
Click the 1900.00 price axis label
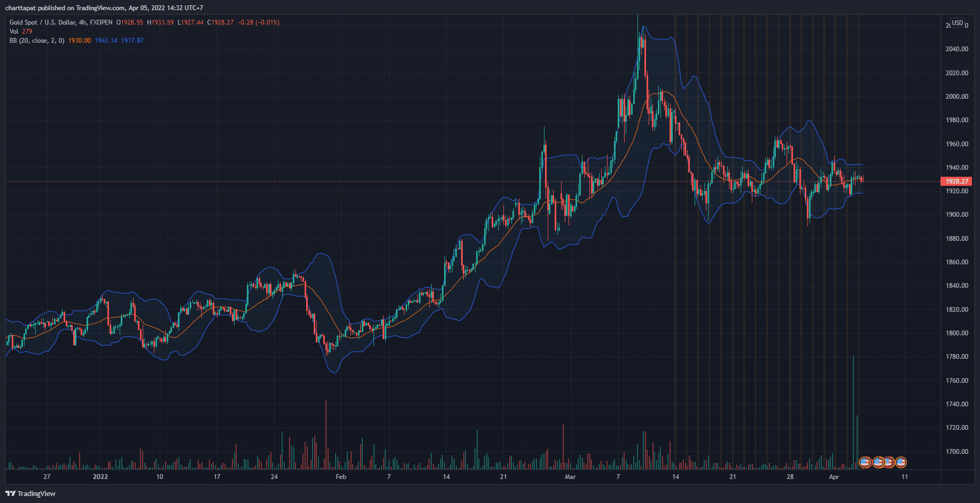point(957,215)
